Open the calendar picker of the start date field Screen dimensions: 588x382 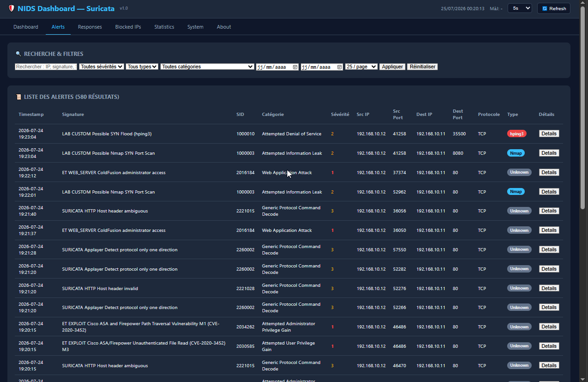[295, 67]
